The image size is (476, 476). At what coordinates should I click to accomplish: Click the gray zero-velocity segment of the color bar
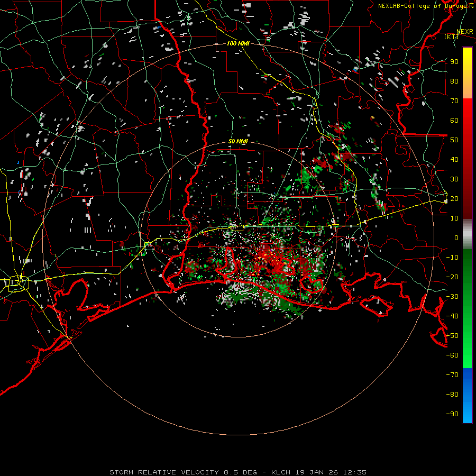467,234
